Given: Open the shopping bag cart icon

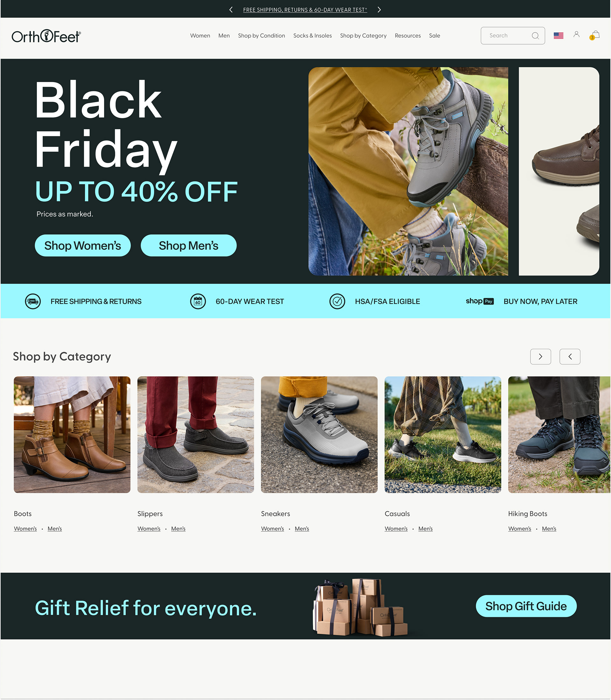Looking at the screenshot, I should pyautogui.click(x=595, y=35).
